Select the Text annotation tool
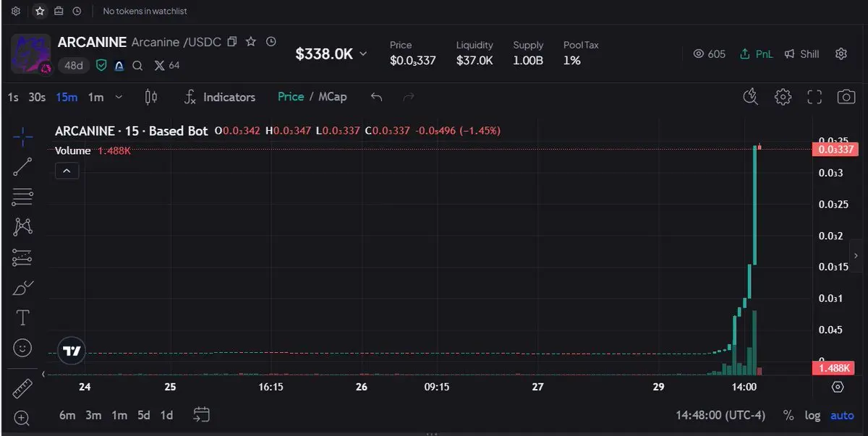Screen dimensions: 868x436 [22, 317]
